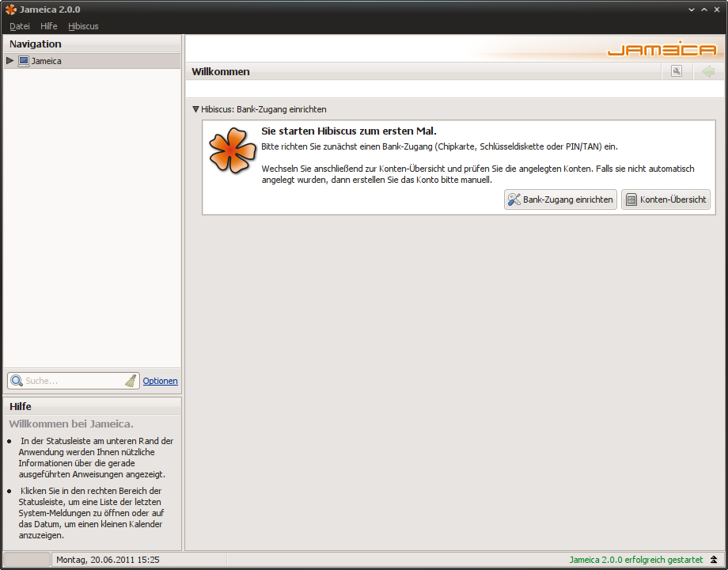Click the Willkommen view title
Screen dimensions: 728x570
point(221,71)
